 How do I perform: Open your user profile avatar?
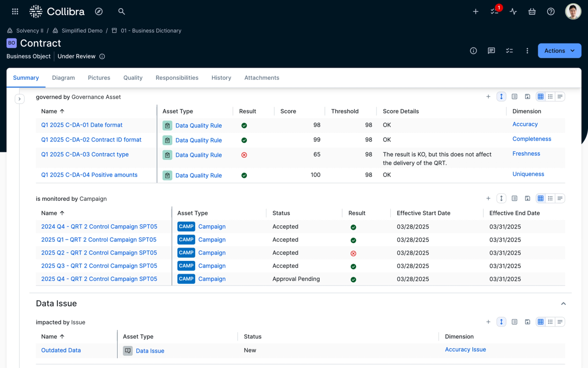click(x=573, y=11)
